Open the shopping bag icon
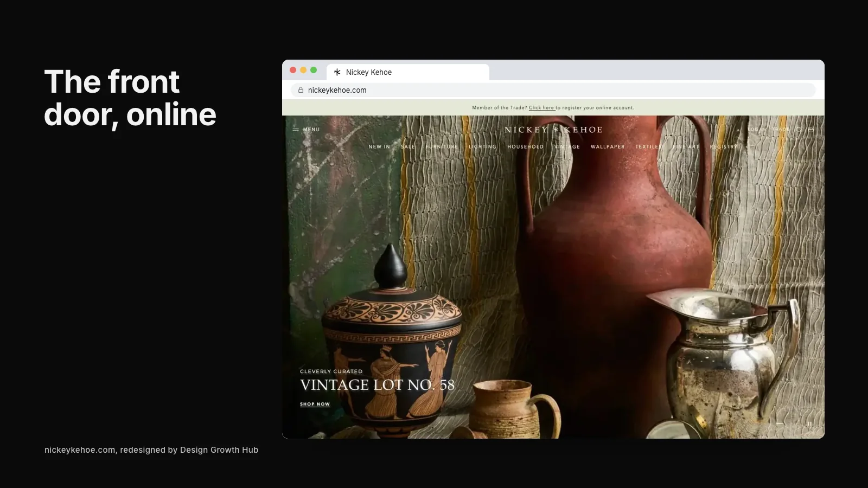The image size is (868, 488). point(811,130)
